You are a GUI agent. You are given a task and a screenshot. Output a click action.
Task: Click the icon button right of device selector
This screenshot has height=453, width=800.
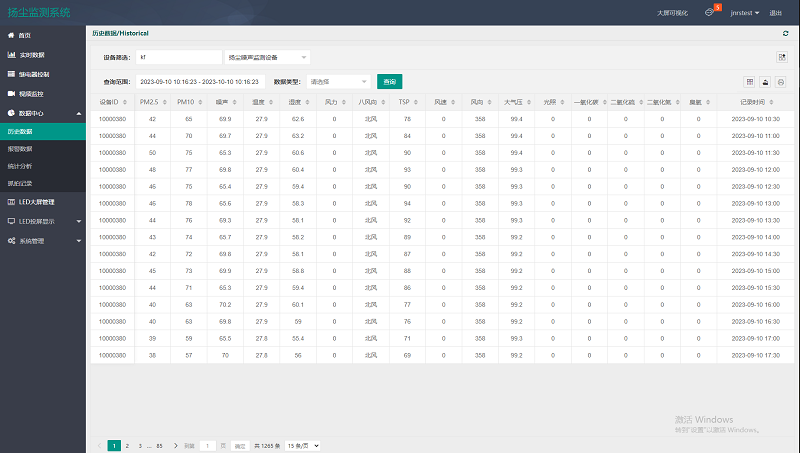tap(783, 58)
